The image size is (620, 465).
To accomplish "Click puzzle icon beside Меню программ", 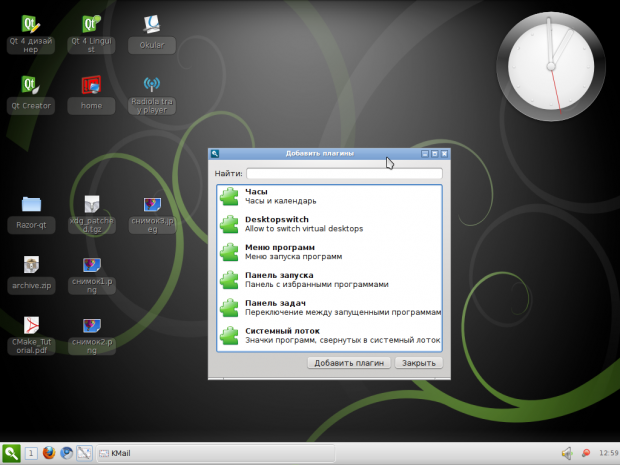I will pos(229,252).
